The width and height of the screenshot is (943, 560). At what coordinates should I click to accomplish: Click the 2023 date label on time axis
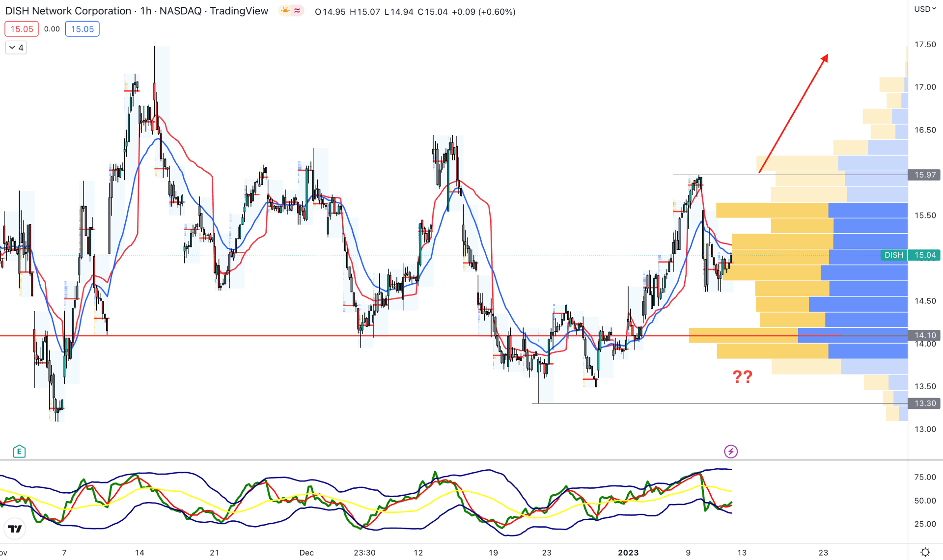pos(628,553)
